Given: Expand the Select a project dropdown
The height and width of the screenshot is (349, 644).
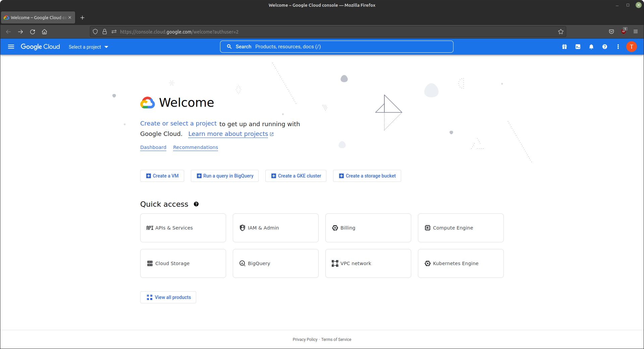Looking at the screenshot, I should (x=89, y=47).
